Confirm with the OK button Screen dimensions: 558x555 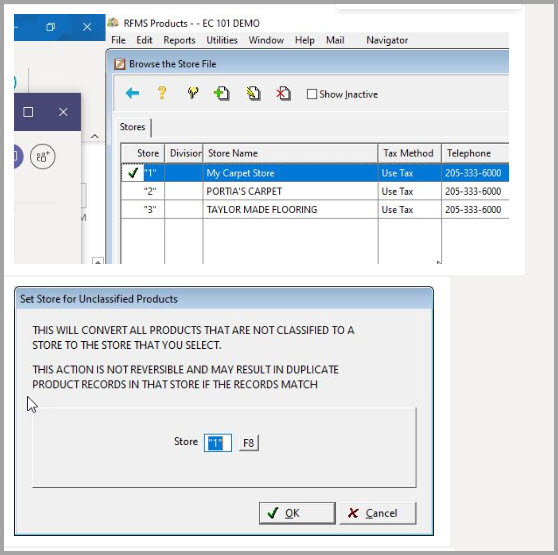(297, 513)
